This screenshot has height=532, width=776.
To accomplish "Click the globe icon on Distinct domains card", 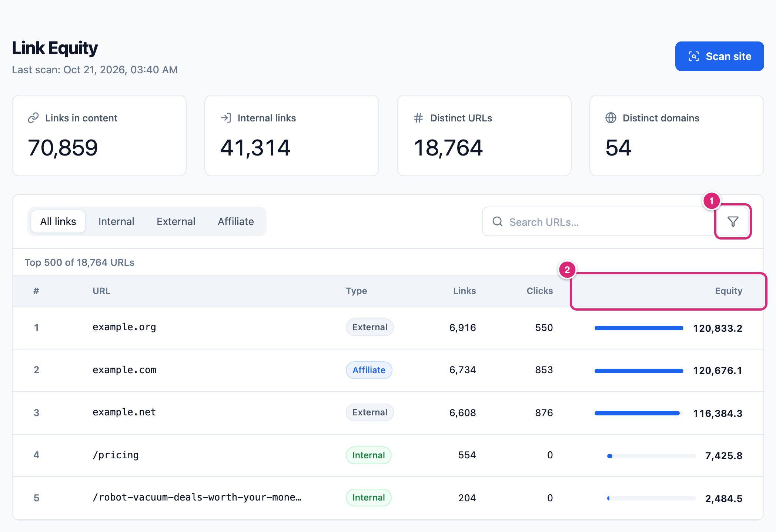I will [x=611, y=118].
